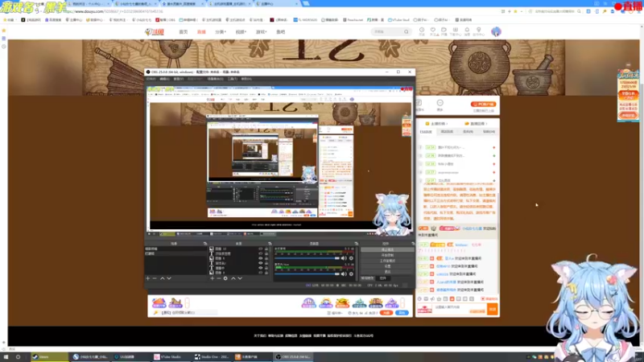Open source properties gear in Sources panel
Screen dimensions: 644x362
[225, 278]
